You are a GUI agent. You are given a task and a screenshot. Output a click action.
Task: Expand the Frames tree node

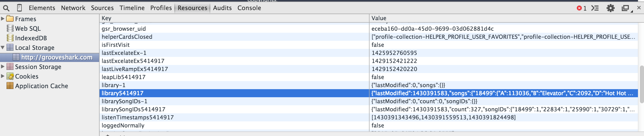[x=3, y=19]
